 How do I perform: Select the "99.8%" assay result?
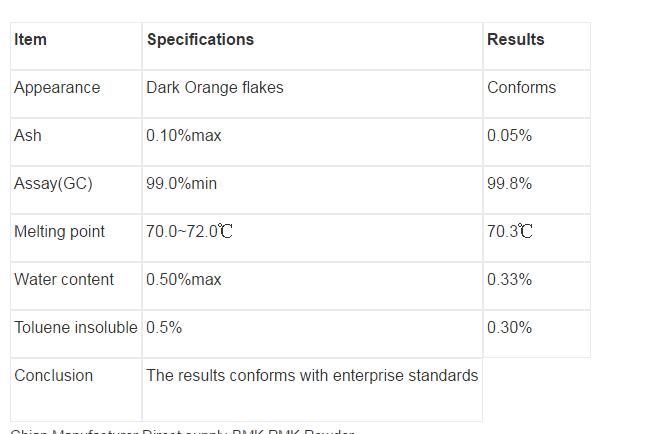[510, 184]
